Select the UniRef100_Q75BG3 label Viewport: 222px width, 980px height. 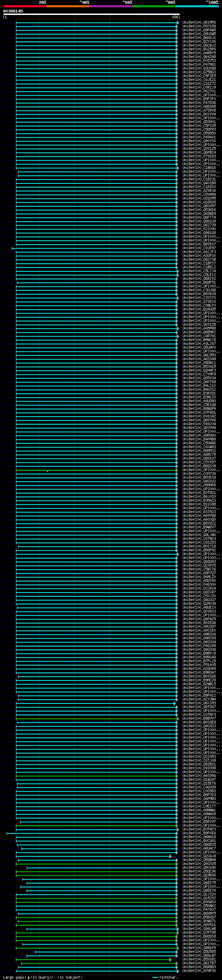199,72
